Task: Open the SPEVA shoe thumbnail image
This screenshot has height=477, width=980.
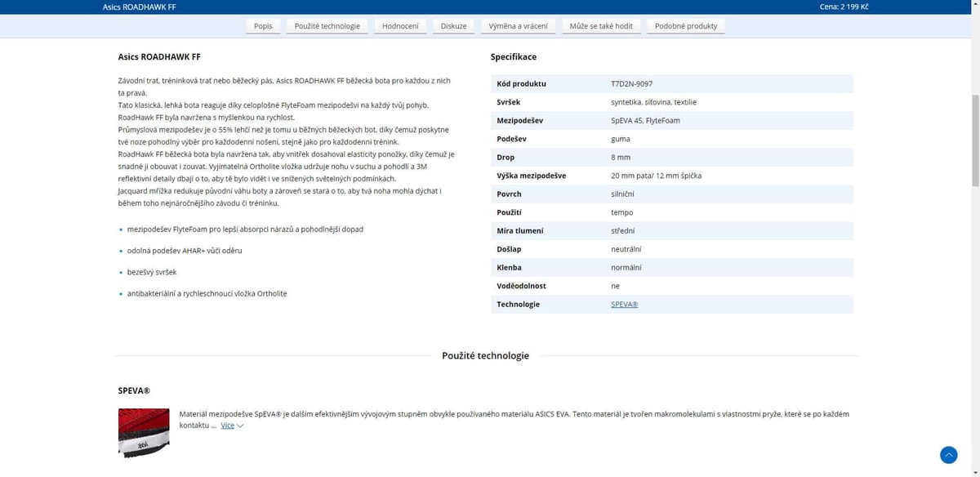Action: pyautogui.click(x=144, y=433)
